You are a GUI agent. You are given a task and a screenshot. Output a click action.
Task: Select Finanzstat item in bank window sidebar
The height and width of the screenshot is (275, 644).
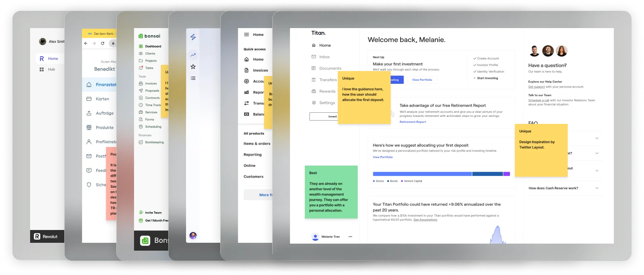pyautogui.click(x=99, y=85)
